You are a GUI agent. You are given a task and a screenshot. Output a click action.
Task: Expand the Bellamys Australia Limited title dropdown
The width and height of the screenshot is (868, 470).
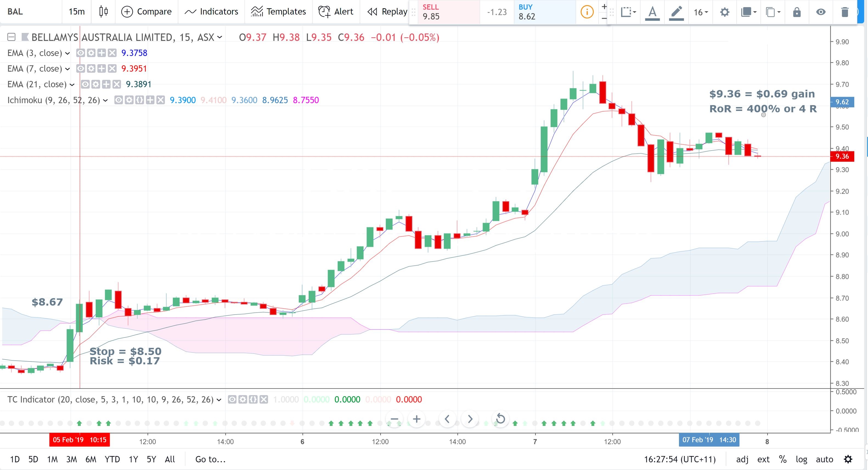pos(220,37)
